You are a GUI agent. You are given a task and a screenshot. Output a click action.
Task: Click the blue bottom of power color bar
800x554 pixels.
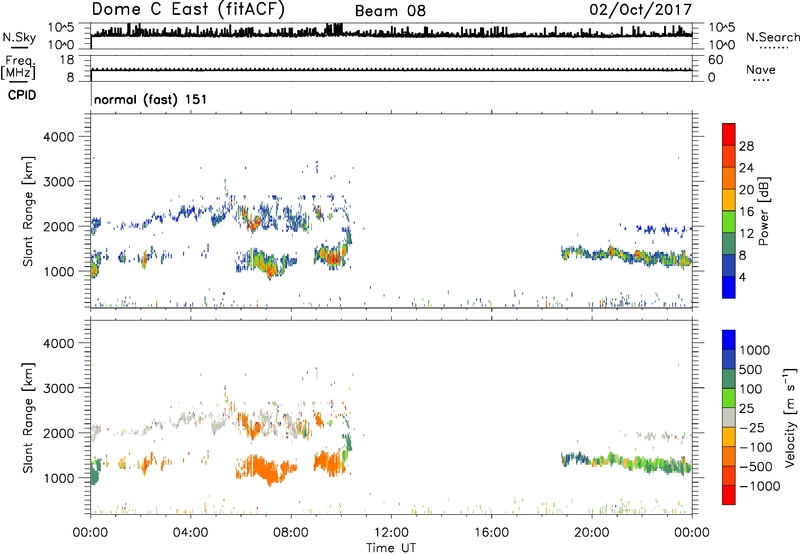point(729,287)
